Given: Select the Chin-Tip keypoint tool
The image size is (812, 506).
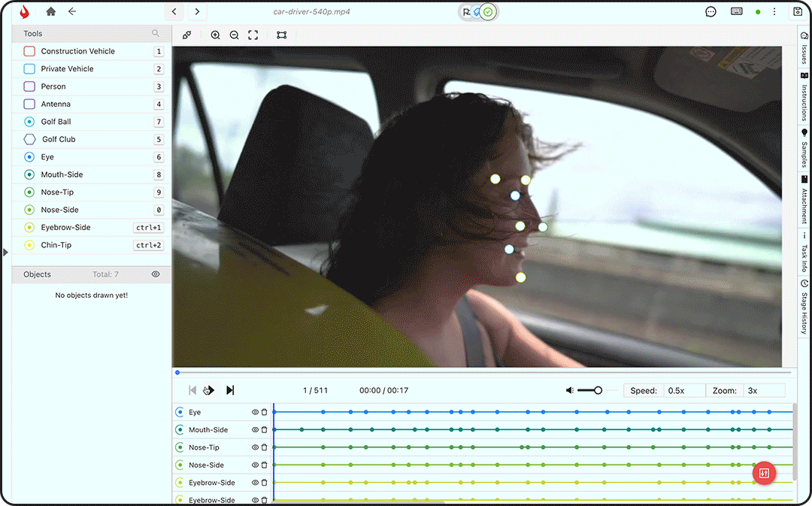Looking at the screenshot, I should [x=56, y=245].
